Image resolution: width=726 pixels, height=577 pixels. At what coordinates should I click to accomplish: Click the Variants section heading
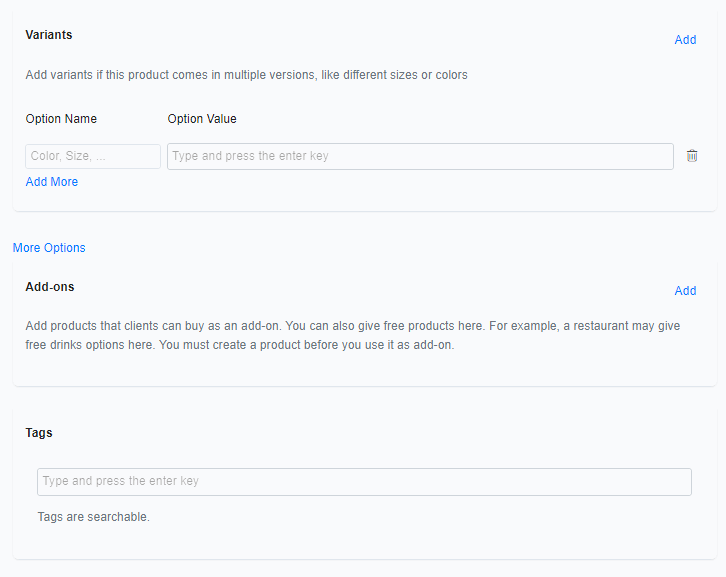pos(49,35)
